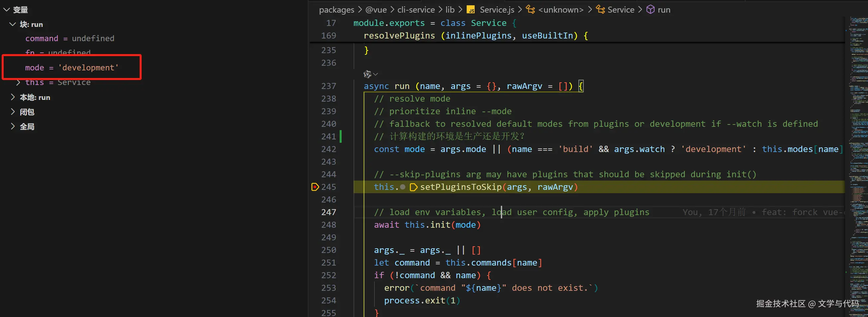Viewport: 868px width, 317px height.
Task: Open the 'lib' breadcrumb folder
Action: tap(450, 10)
